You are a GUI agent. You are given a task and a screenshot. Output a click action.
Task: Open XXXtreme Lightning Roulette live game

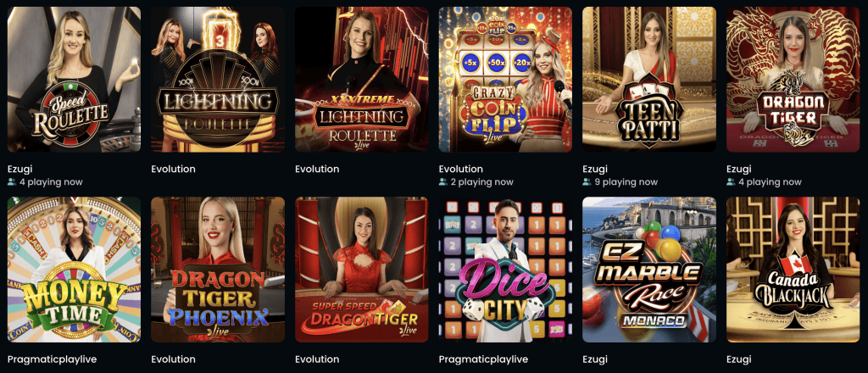361,79
